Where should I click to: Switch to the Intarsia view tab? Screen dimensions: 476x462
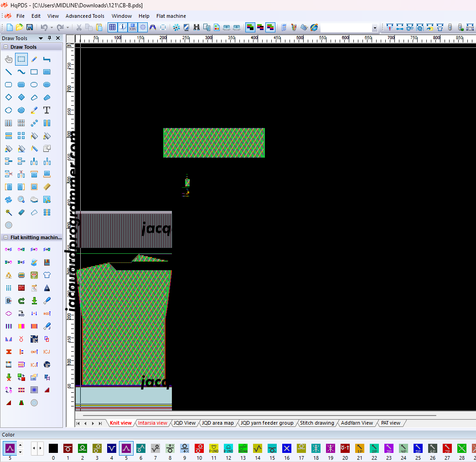(152, 423)
